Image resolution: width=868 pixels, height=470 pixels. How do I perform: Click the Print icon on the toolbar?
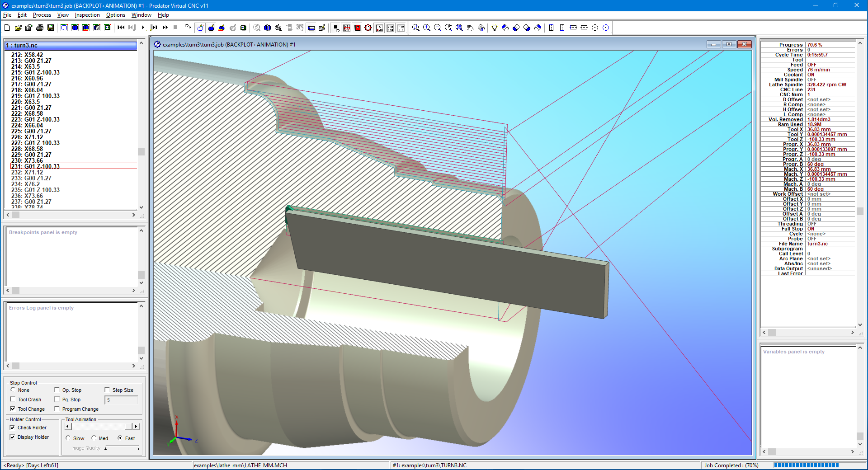pyautogui.click(x=39, y=28)
